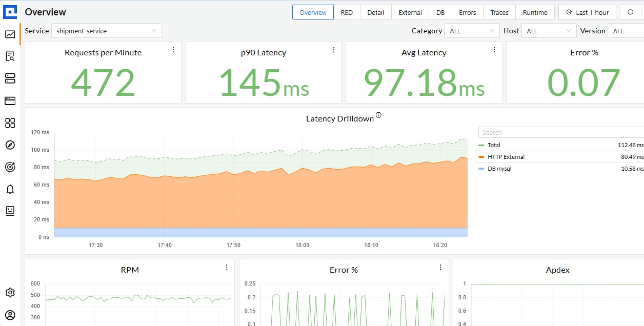Viewport: 644px width, 326px height.
Task: Open the settings gear in the sidebar
Action: pos(10,292)
